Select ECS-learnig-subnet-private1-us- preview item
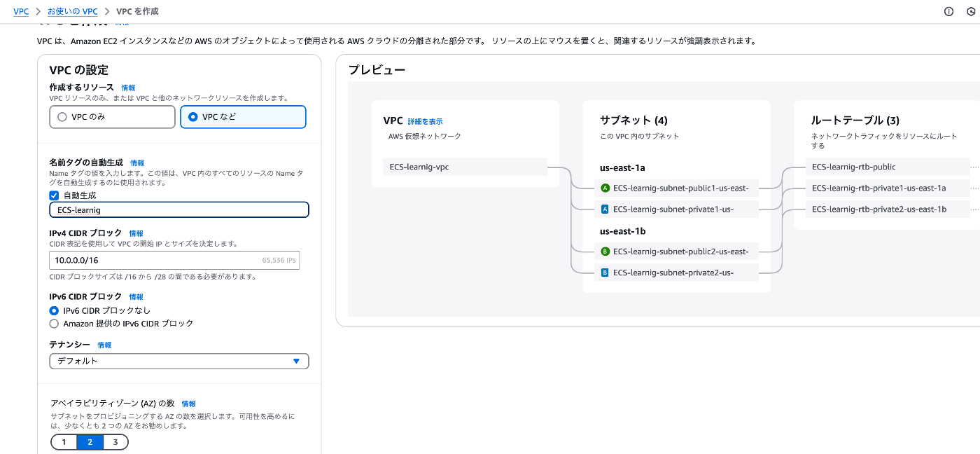This screenshot has height=454, width=980. tap(677, 209)
